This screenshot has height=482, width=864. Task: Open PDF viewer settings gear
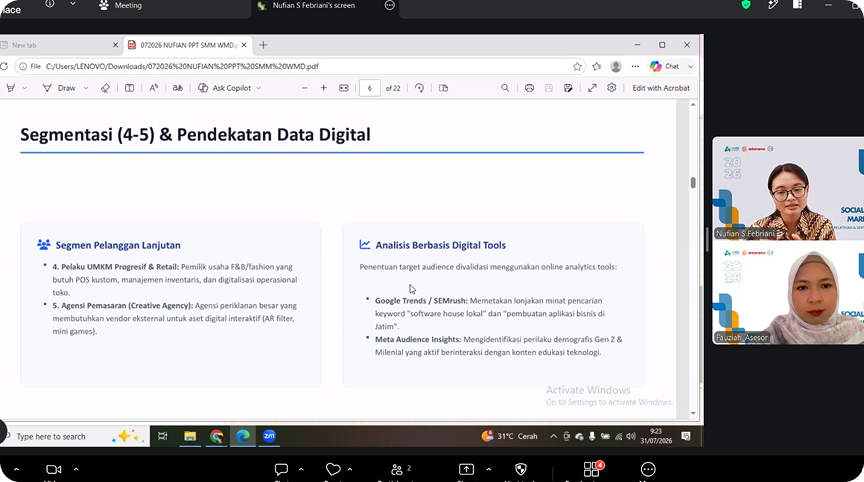(612, 88)
